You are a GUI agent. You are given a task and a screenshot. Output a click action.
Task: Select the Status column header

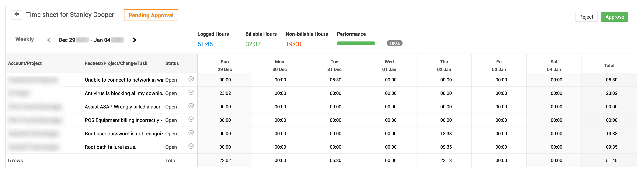tap(172, 63)
